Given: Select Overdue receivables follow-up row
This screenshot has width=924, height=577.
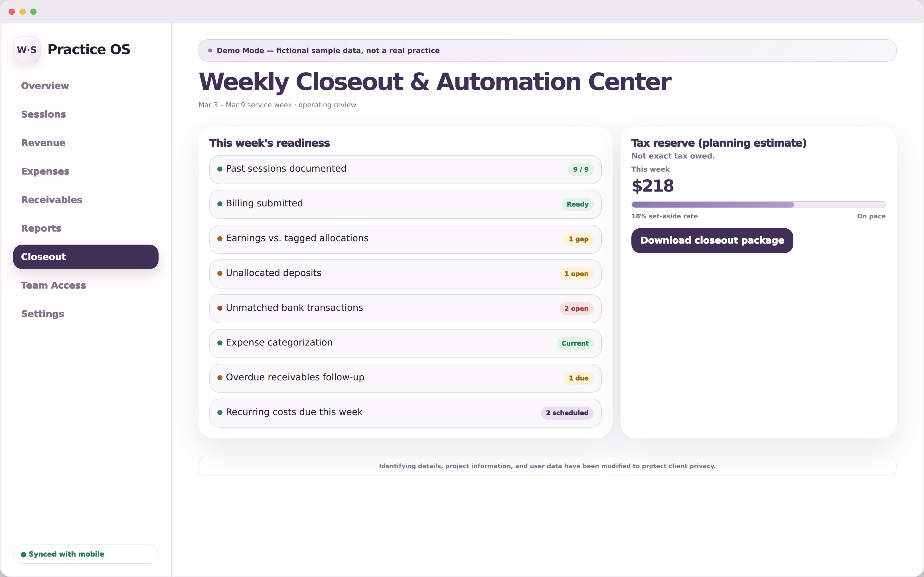Looking at the screenshot, I should click(x=405, y=378).
